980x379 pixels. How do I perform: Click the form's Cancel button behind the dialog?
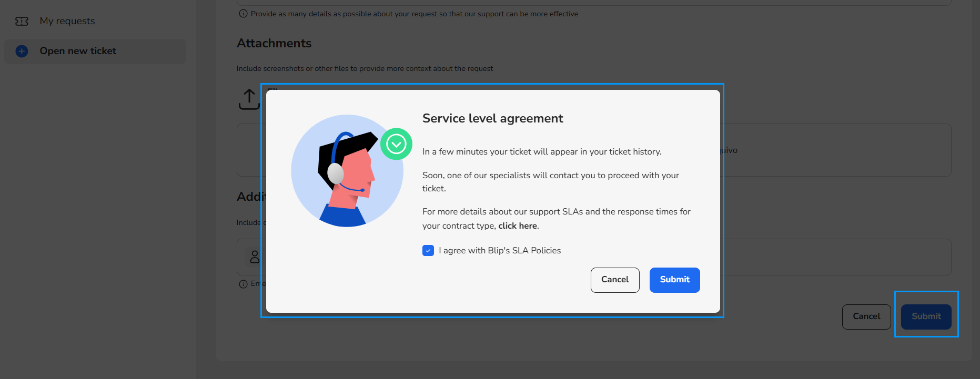point(866,316)
